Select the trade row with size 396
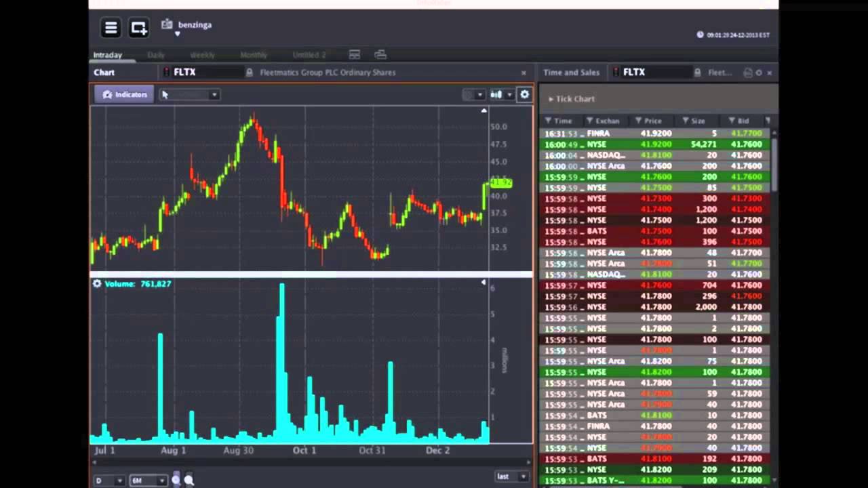 (x=655, y=242)
